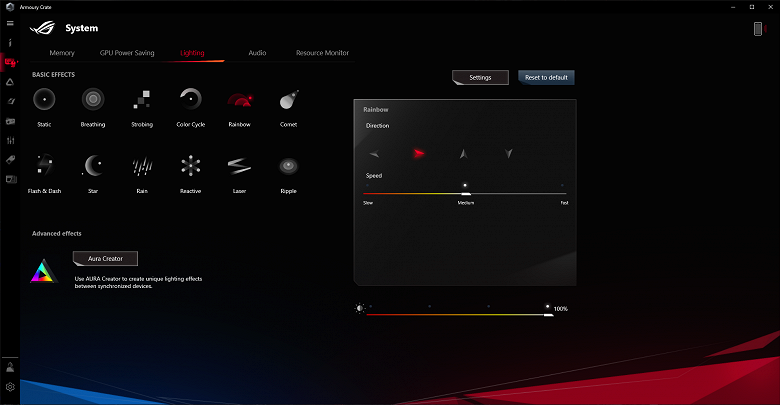Image resolution: width=780 pixels, height=405 pixels.
Task: Select the Reactive lighting effect
Action: tap(191, 166)
